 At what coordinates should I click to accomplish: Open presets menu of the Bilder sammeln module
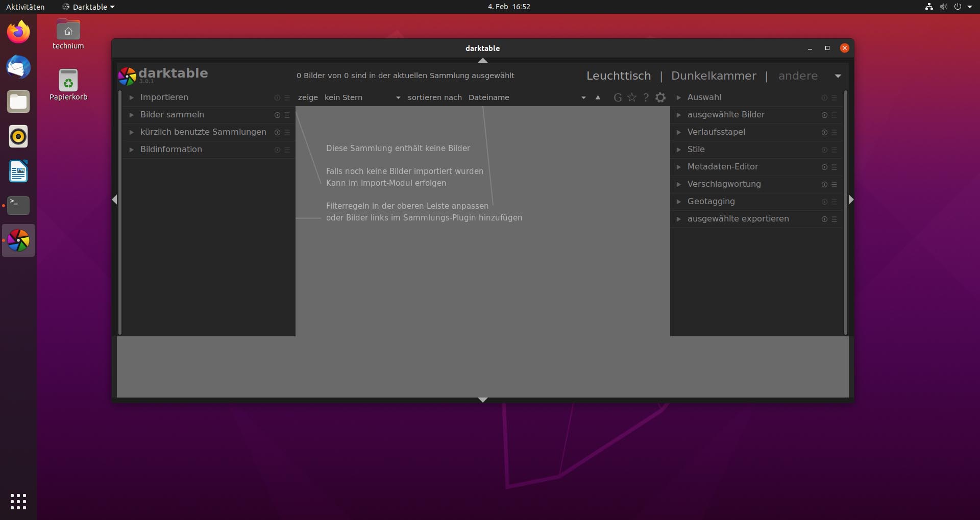287,115
